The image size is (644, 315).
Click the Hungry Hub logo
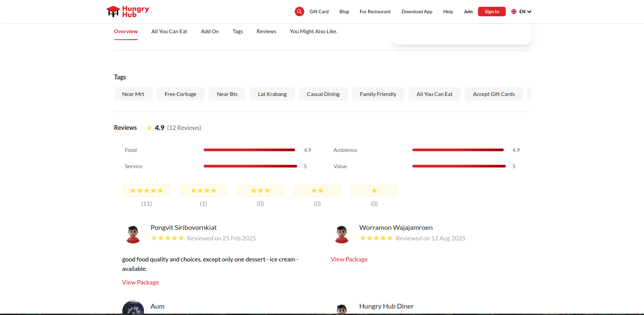point(128,12)
